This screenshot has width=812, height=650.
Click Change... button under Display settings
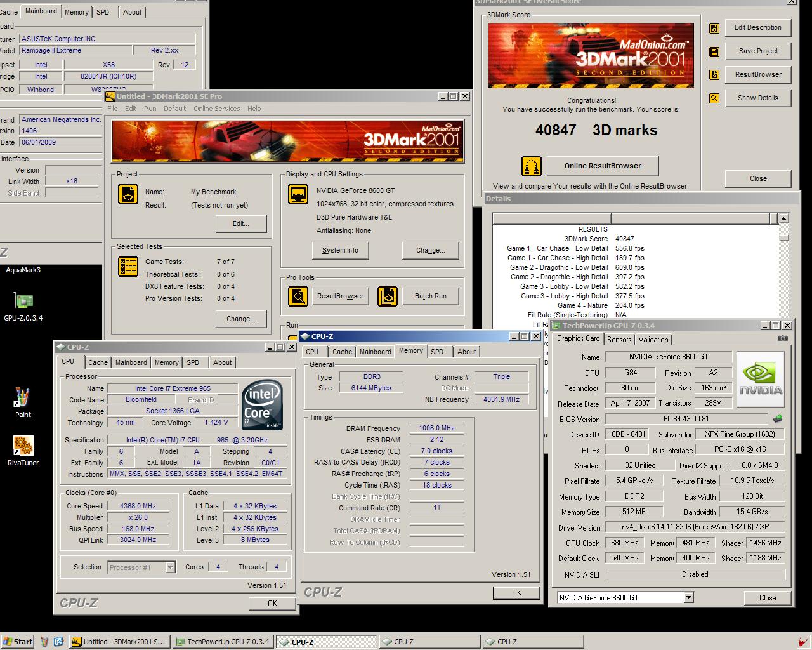pos(430,251)
